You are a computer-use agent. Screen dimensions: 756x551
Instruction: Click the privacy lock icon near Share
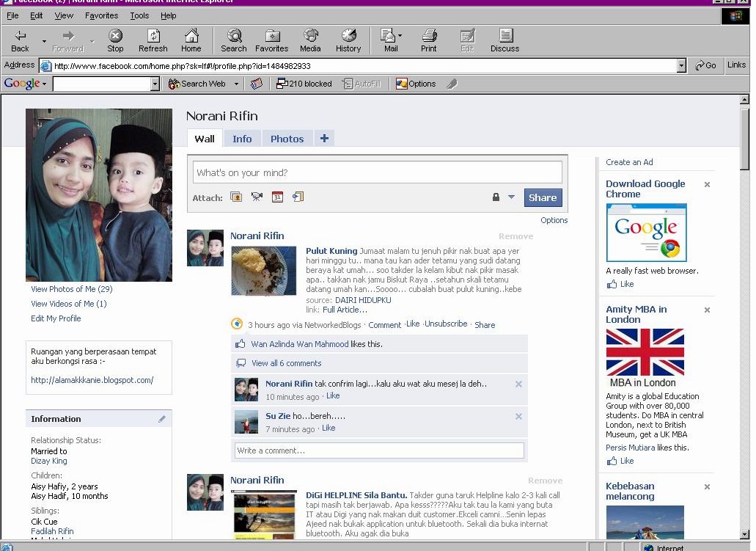click(496, 197)
